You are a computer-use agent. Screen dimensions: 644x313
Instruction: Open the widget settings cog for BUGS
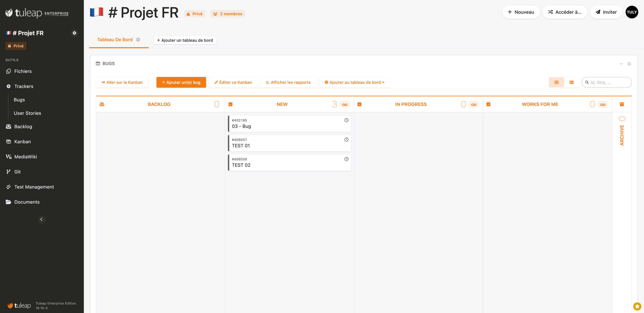pyautogui.click(x=629, y=64)
